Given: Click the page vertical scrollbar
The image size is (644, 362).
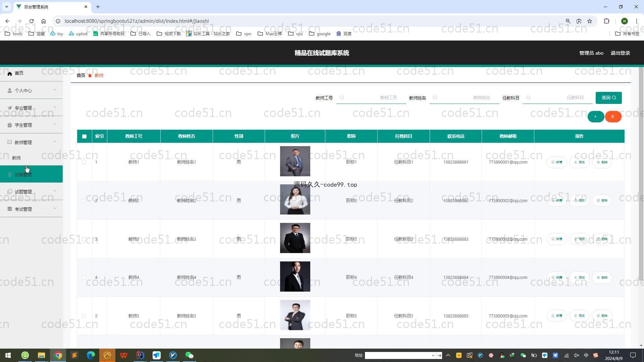Looking at the screenshot, I should pos(641,174).
